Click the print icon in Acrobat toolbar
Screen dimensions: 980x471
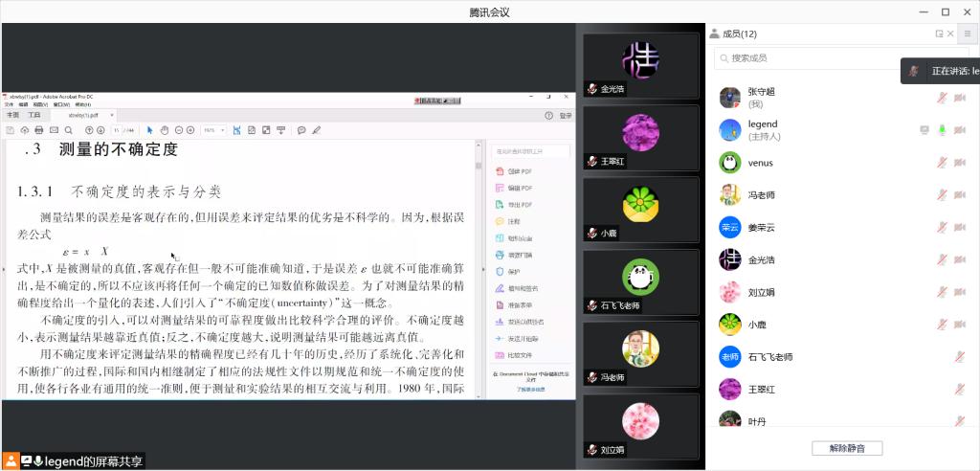point(39,130)
